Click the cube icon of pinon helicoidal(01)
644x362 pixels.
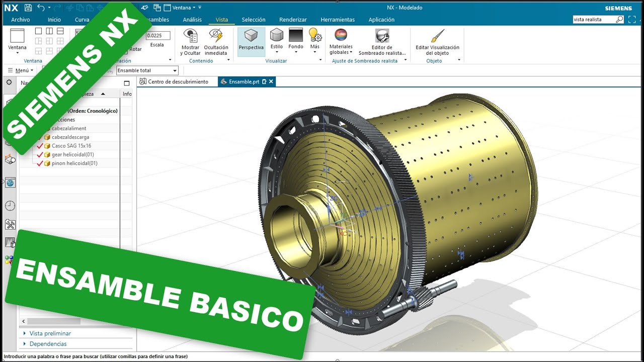coord(47,163)
